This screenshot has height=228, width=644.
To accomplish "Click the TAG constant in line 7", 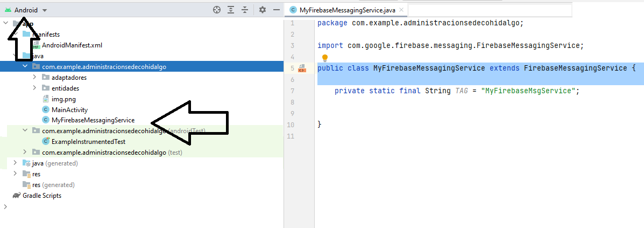I will 462,91.
